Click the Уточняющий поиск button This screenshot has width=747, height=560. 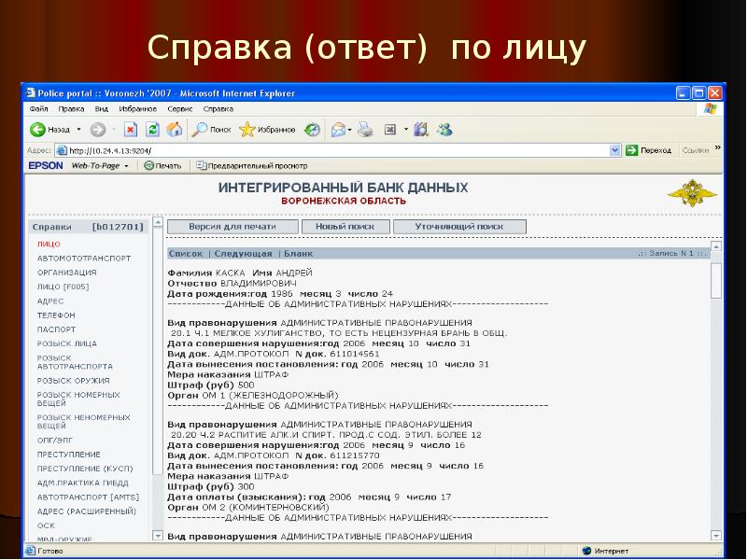460,226
